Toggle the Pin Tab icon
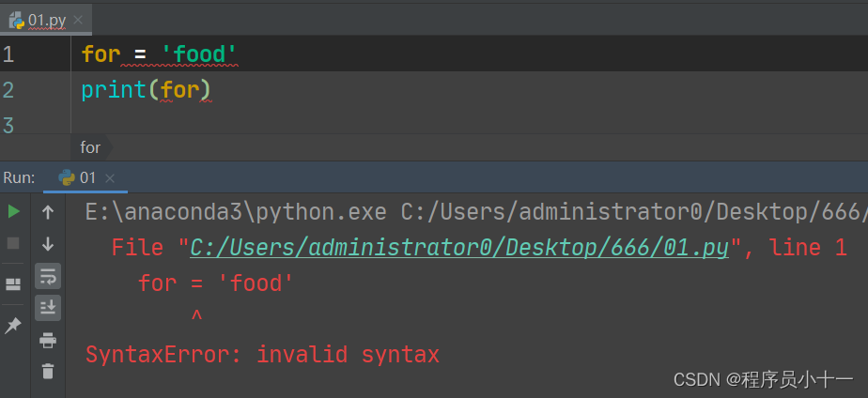Screen dimensions: 868x398 [13, 326]
